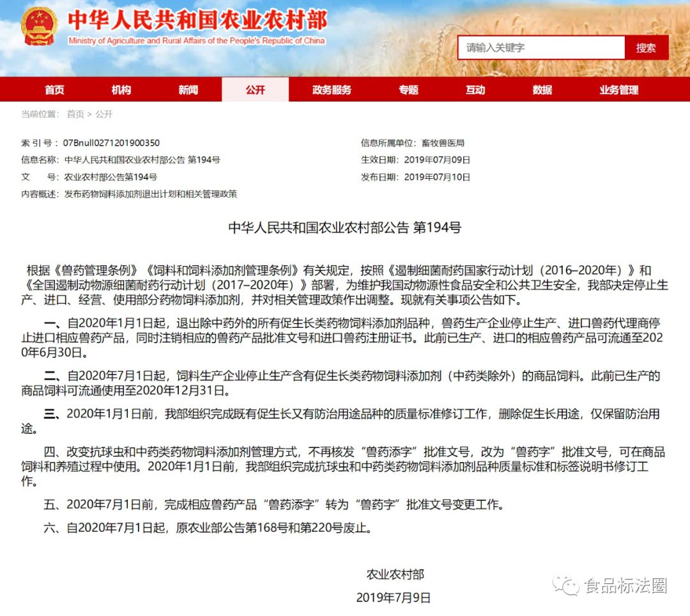Click the English Ministry of Agriculture subtitle
Image resolution: width=690 pixels, height=616 pixels.
click(x=196, y=40)
